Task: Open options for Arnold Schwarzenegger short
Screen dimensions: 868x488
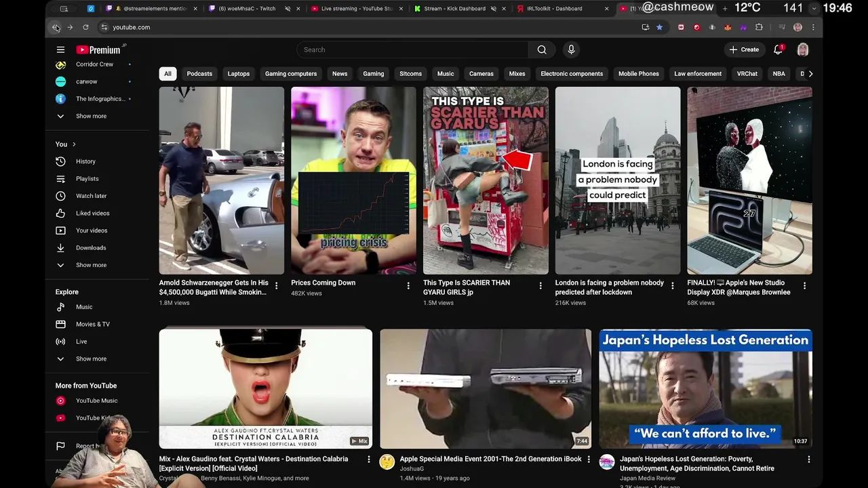Action: [x=276, y=286]
